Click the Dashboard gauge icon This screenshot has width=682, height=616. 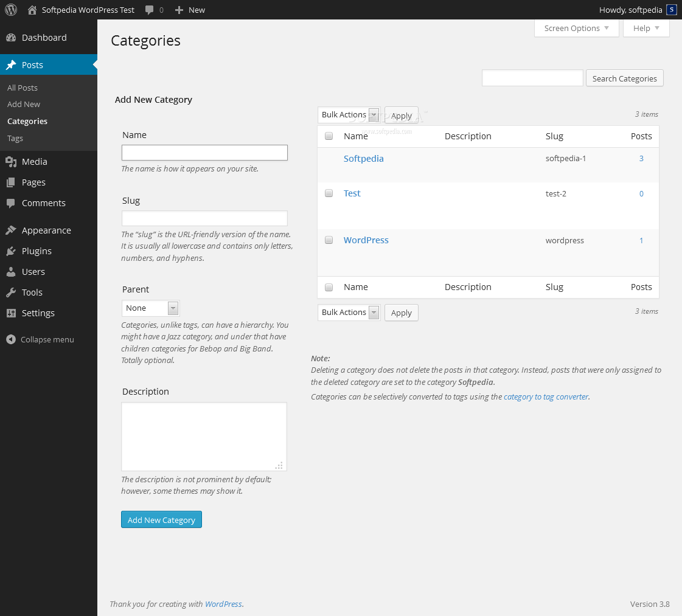point(11,38)
